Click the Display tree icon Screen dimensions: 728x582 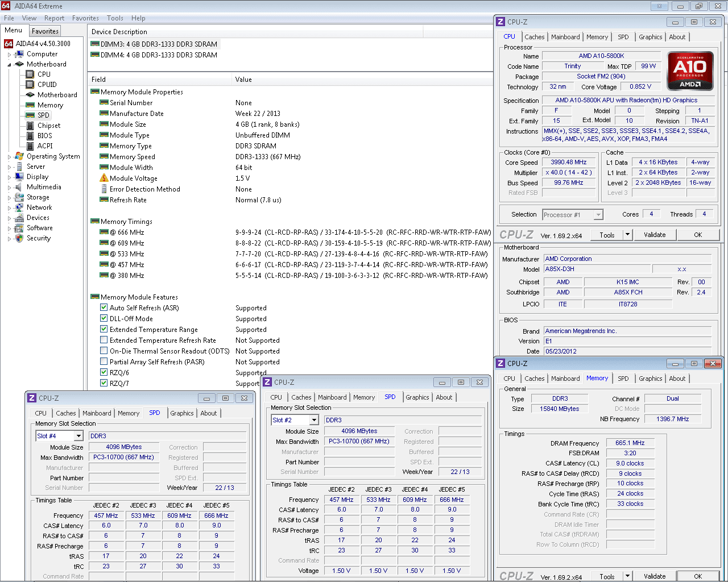click(19, 177)
